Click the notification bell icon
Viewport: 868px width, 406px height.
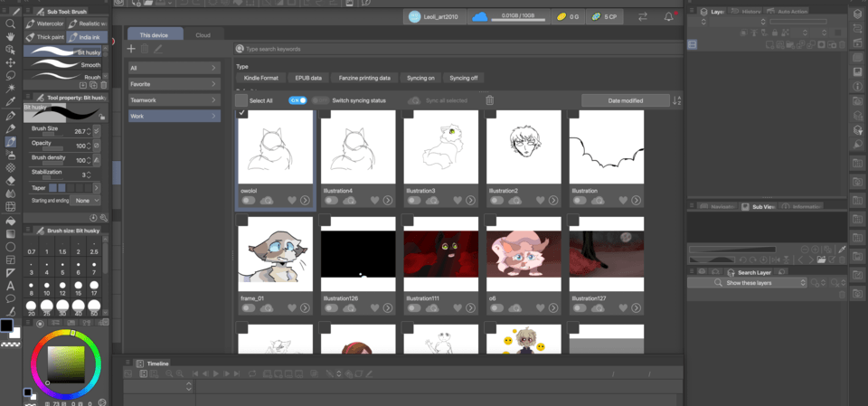(669, 16)
